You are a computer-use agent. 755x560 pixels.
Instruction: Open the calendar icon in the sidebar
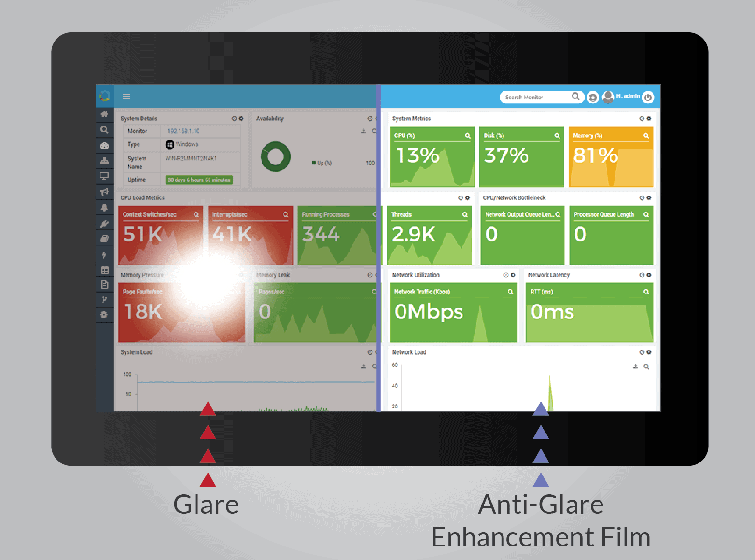(x=104, y=270)
